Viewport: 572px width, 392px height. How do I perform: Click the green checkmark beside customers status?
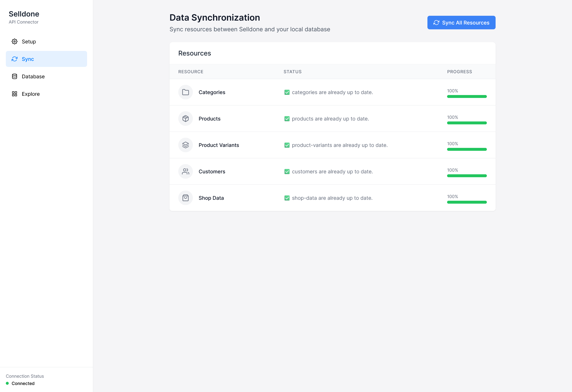287,172
